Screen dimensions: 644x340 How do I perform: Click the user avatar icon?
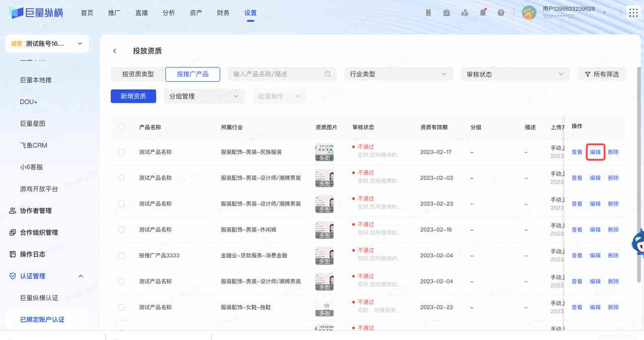[529, 13]
